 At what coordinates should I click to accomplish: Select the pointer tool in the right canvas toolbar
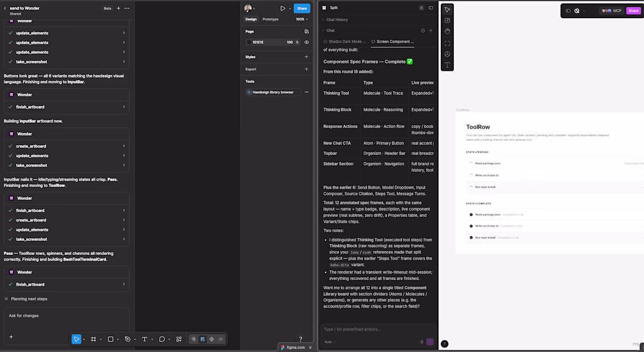pos(447,10)
